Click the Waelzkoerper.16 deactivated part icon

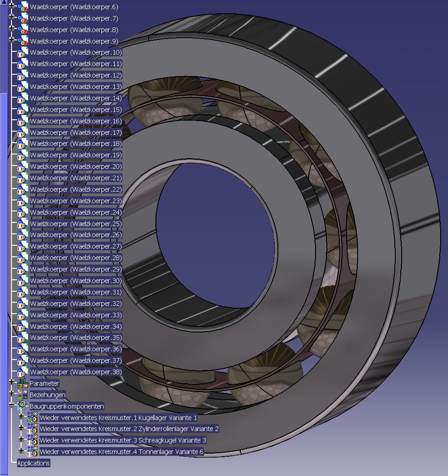[x=23, y=121]
